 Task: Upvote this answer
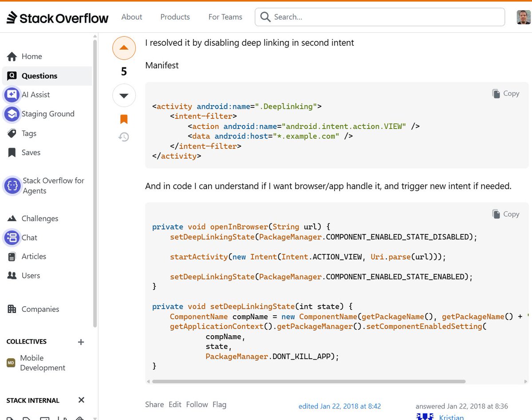pos(124,48)
